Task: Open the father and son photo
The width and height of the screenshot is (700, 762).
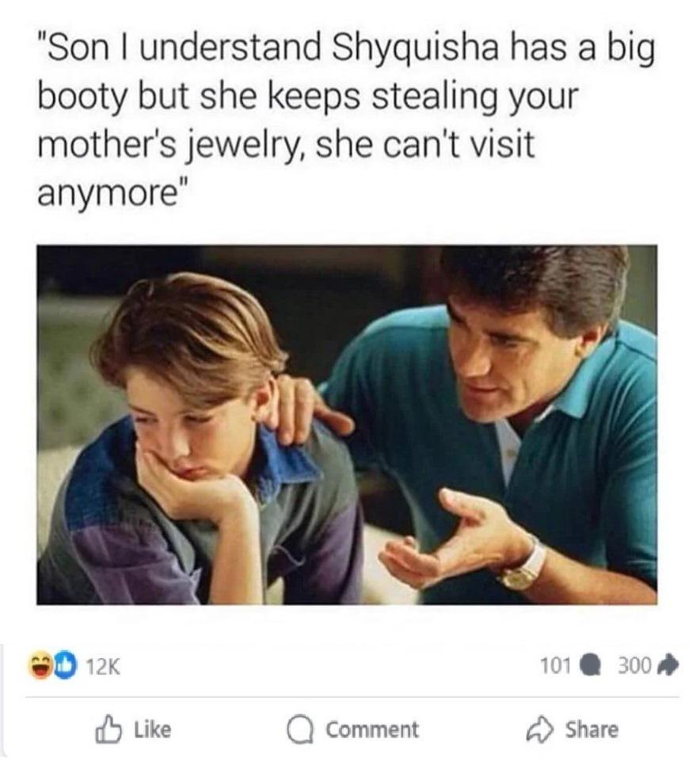Action: (347, 425)
